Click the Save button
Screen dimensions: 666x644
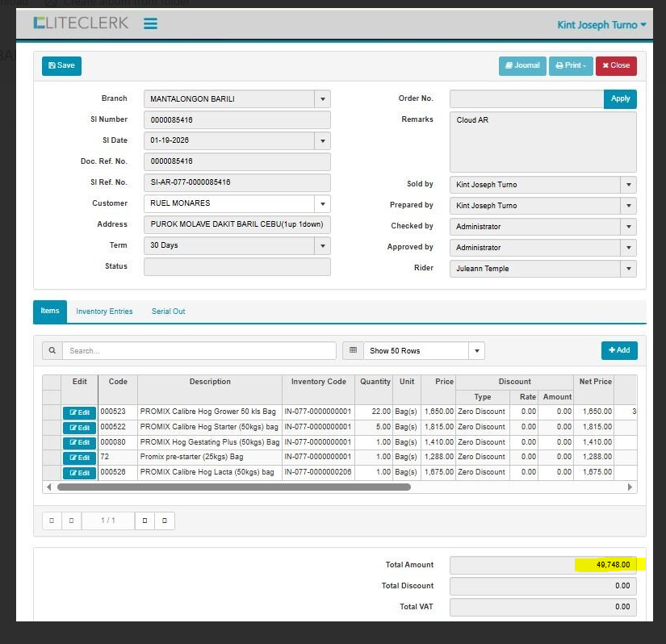pos(61,65)
